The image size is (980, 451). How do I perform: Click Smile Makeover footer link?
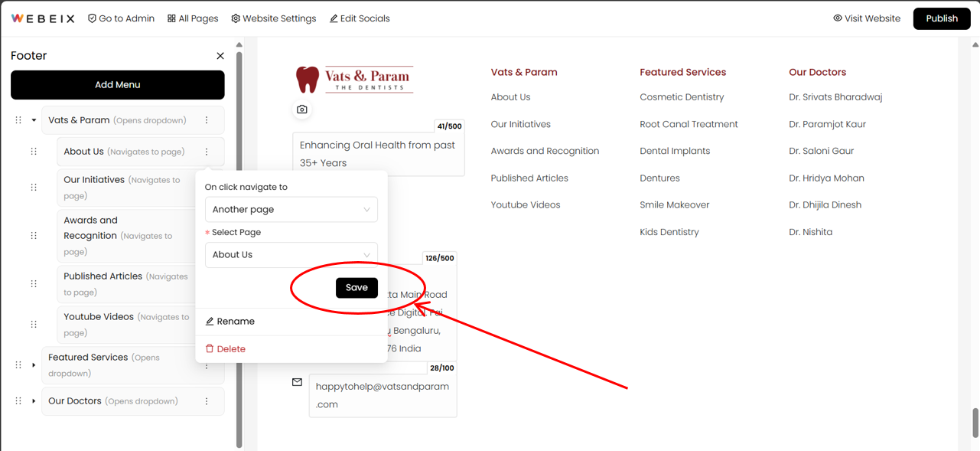(674, 204)
